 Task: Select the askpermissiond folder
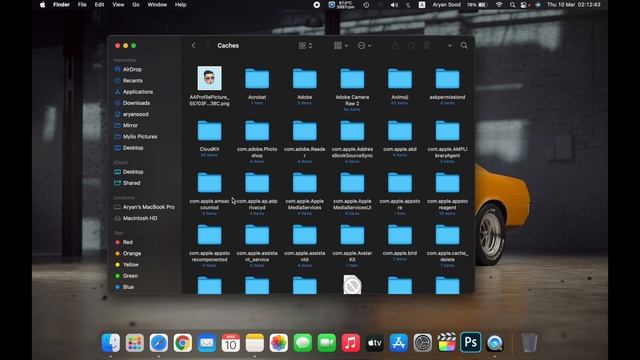(447, 79)
